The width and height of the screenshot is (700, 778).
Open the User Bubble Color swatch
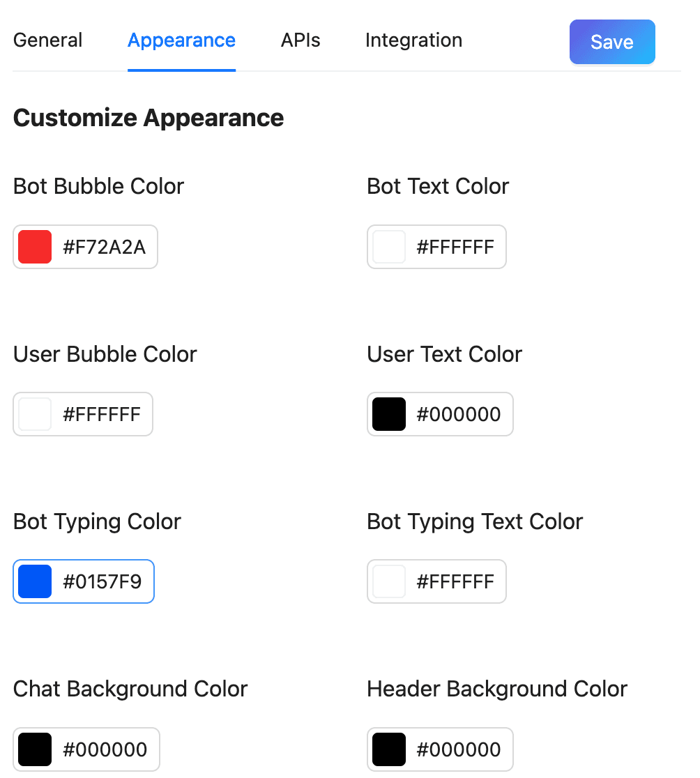[35, 414]
